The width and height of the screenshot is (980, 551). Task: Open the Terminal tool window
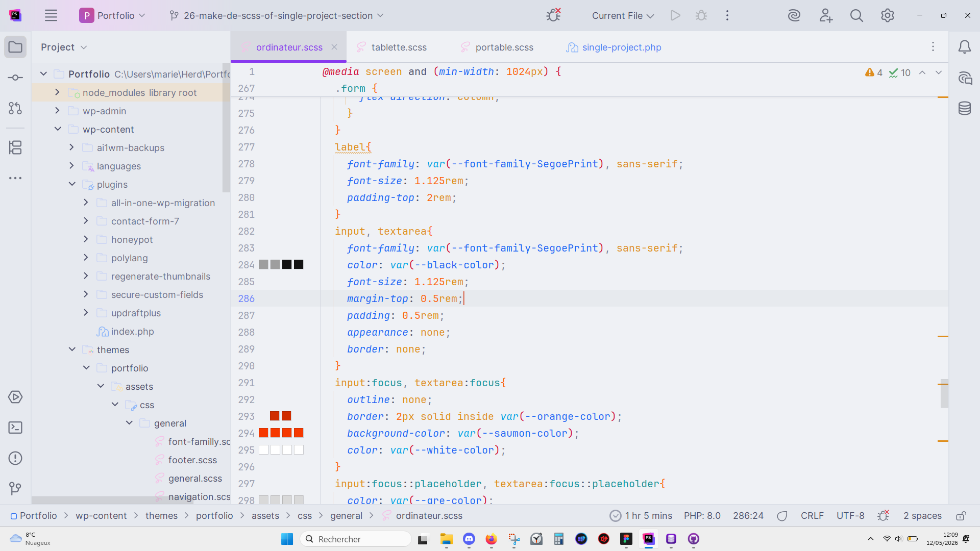click(15, 428)
